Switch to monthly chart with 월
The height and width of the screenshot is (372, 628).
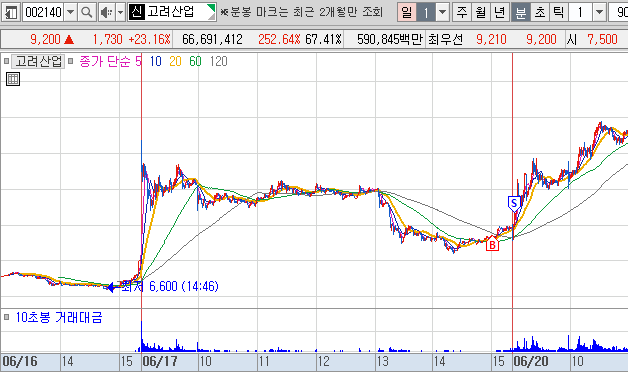pos(481,12)
